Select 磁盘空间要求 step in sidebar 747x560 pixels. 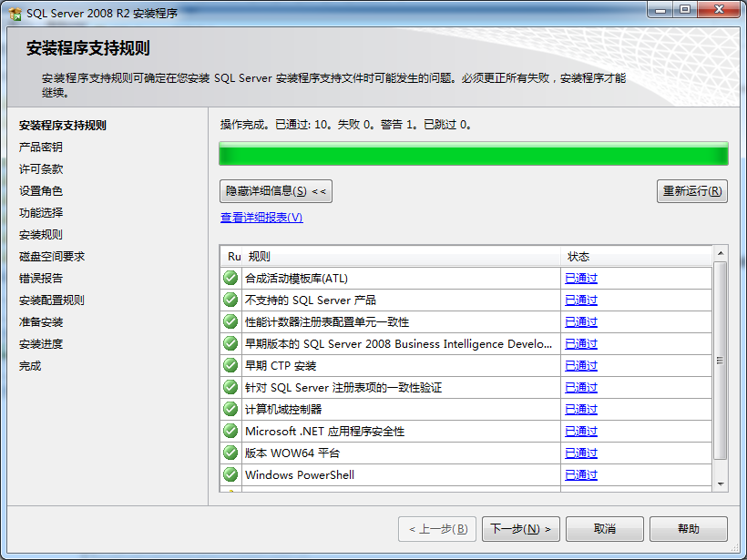coord(51,257)
